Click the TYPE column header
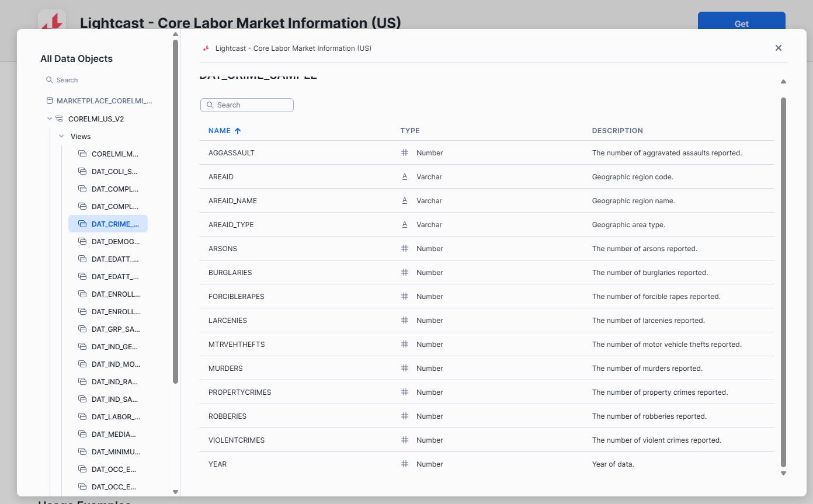The height and width of the screenshot is (504, 813). pos(410,131)
